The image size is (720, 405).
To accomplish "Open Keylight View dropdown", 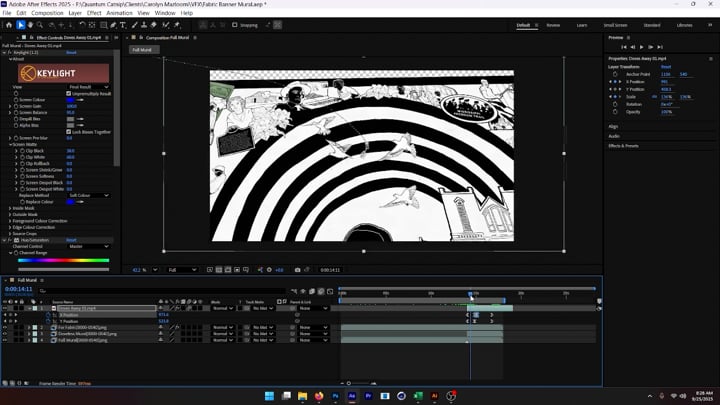I will tap(89, 87).
